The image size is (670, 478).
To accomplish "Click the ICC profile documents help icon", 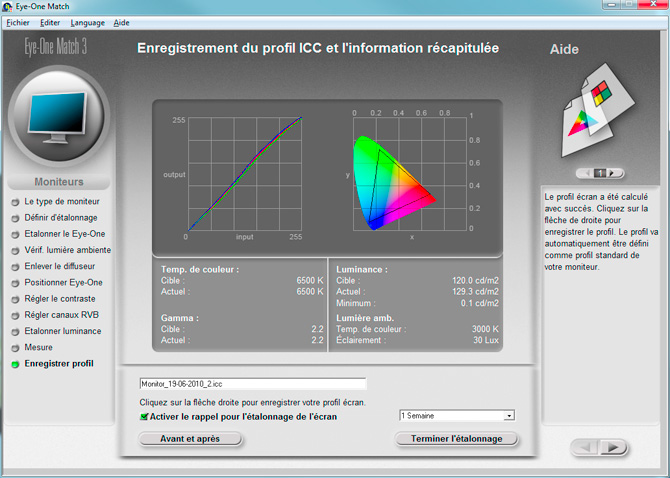I will (597, 111).
